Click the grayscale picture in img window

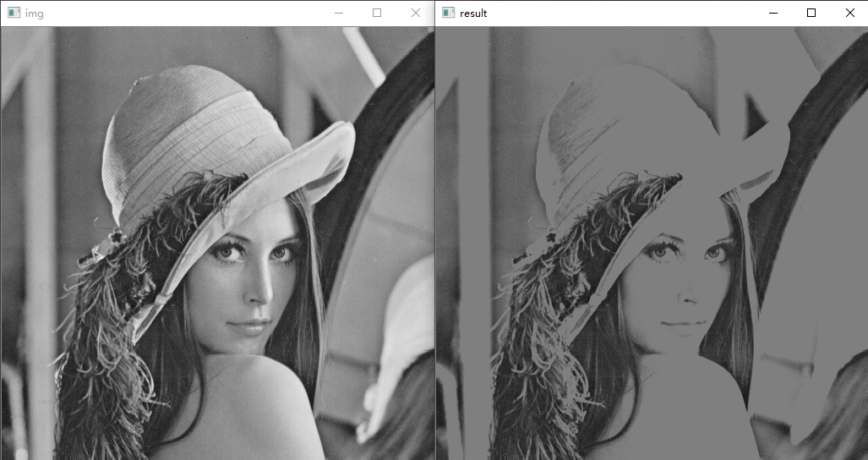click(217, 243)
